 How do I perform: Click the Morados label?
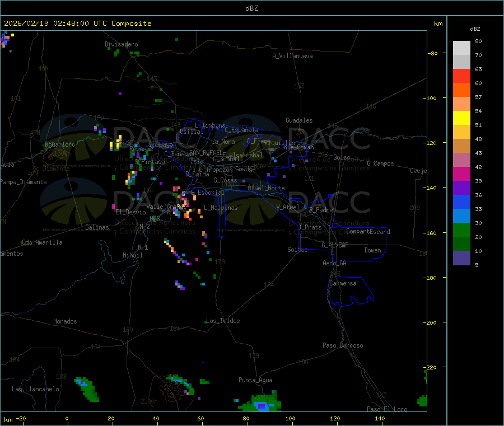point(65,321)
